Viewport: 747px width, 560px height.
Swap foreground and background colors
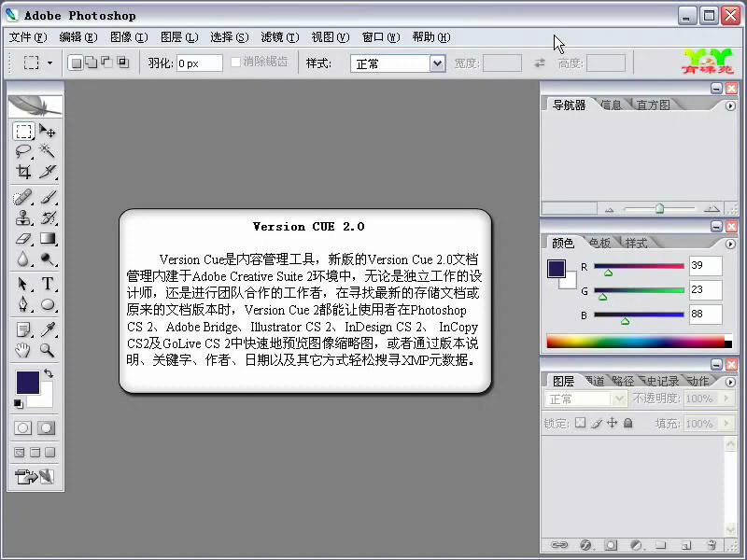[49, 373]
